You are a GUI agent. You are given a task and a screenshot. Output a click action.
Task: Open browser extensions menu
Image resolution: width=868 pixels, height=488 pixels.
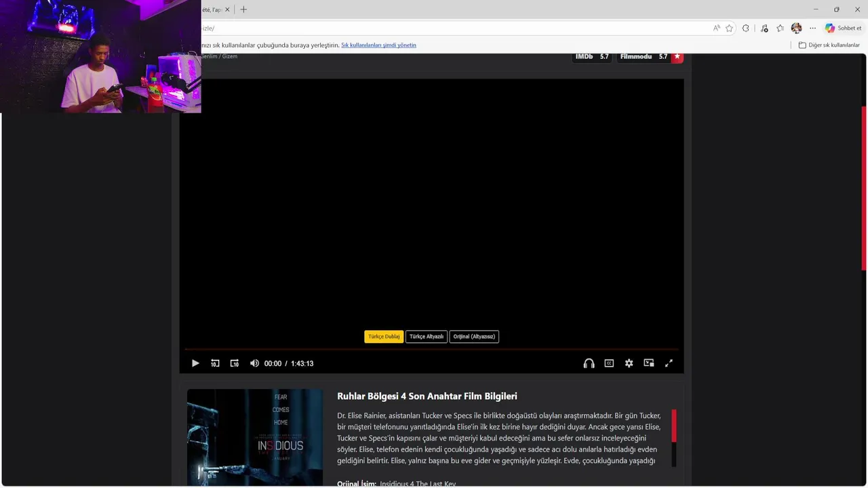click(746, 28)
